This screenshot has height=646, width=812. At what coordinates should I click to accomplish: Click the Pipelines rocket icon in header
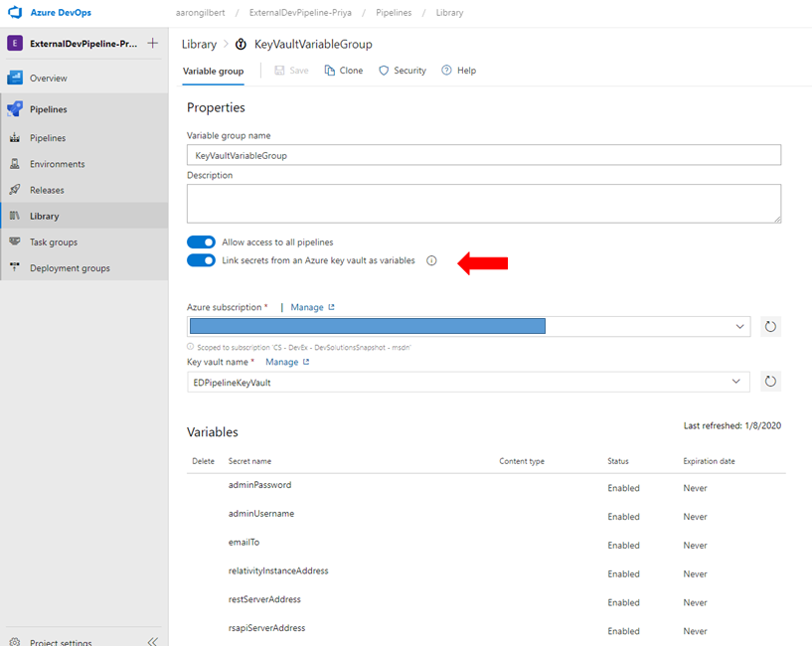pyautogui.click(x=15, y=108)
